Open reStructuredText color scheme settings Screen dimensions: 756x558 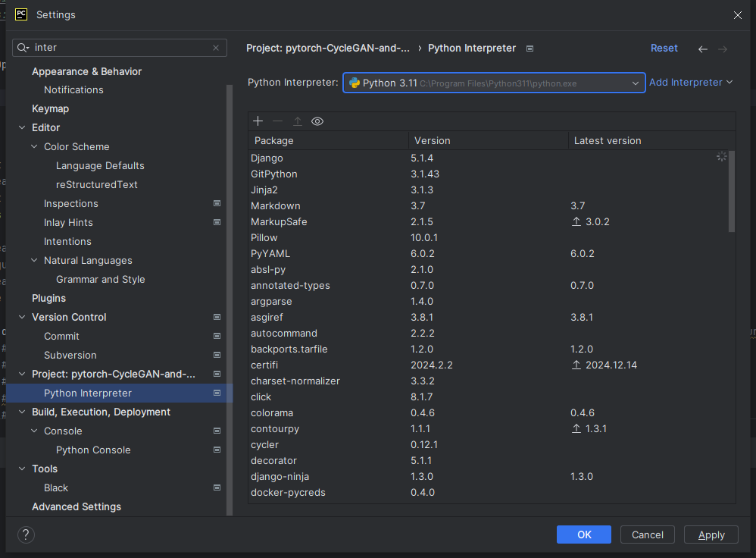tap(97, 184)
